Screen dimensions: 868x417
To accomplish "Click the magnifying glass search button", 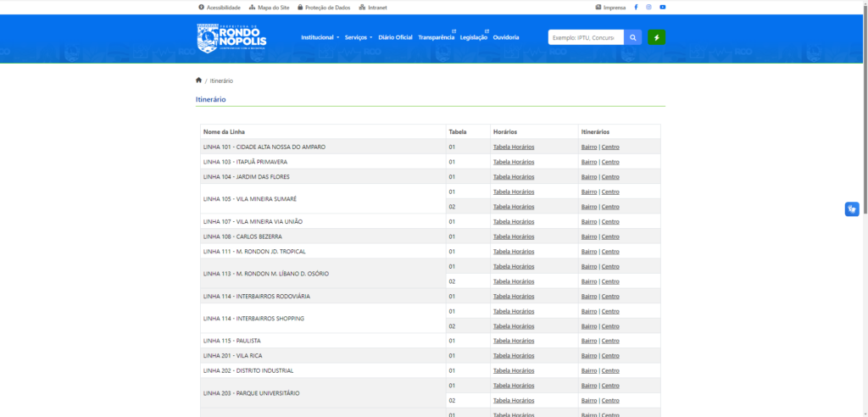I will pyautogui.click(x=633, y=37).
